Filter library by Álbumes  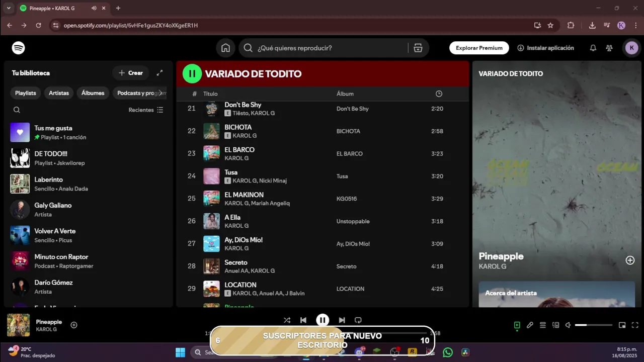pos(93,93)
